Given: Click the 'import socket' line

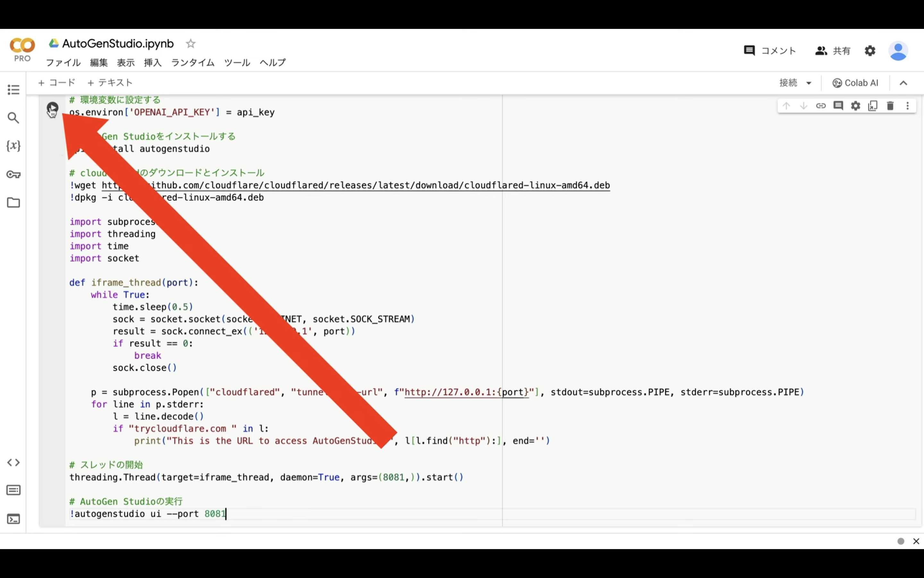Looking at the screenshot, I should [x=104, y=258].
